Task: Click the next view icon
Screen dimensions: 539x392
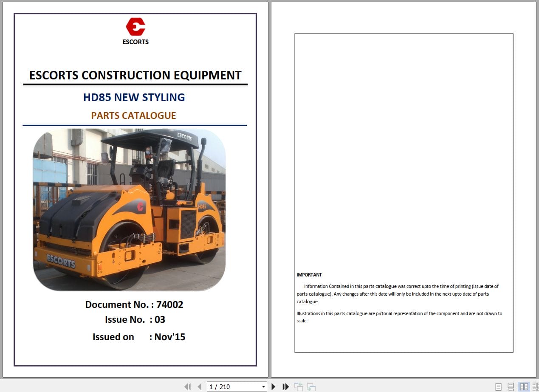Action: coord(311,386)
